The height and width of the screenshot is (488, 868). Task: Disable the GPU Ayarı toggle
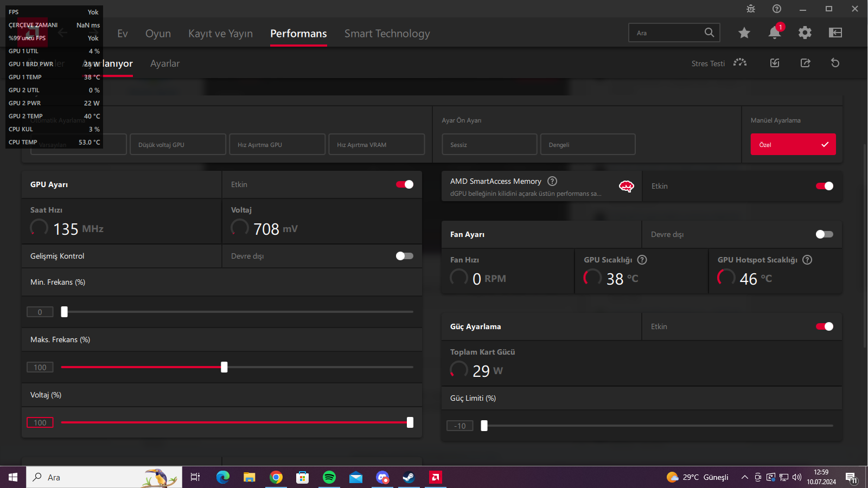tap(405, 184)
